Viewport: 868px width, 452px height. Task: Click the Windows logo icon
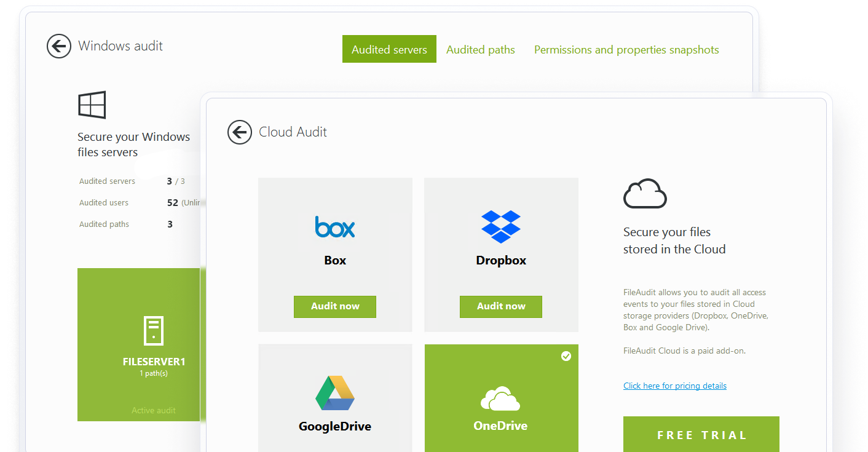(x=92, y=105)
